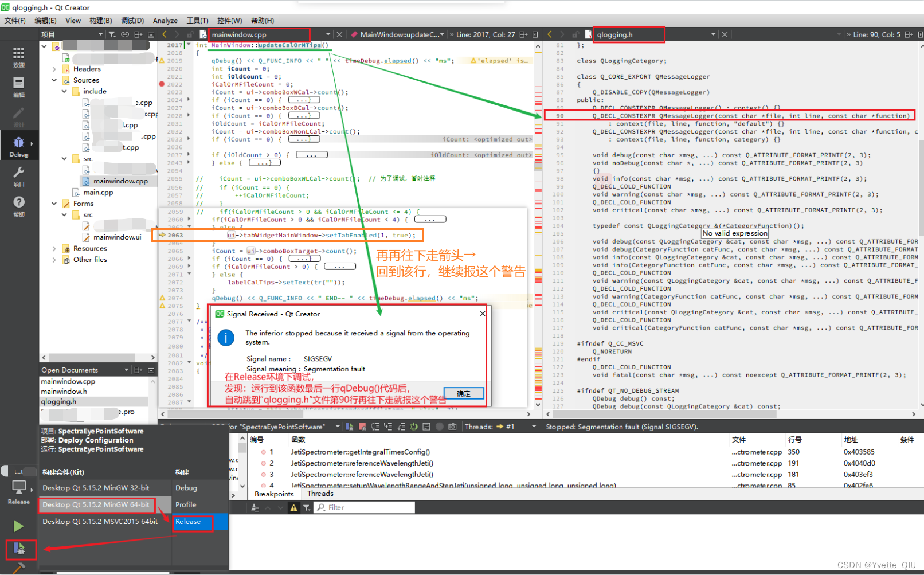Click the Build hammer icon
The height and width of the screenshot is (575, 924).
coord(19,568)
